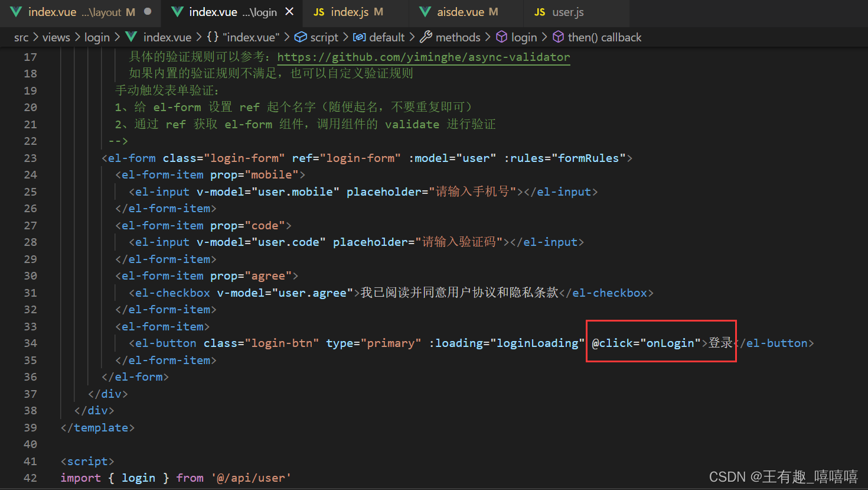Click the closing el-form tag on line 36
868x490 pixels.
(x=135, y=377)
